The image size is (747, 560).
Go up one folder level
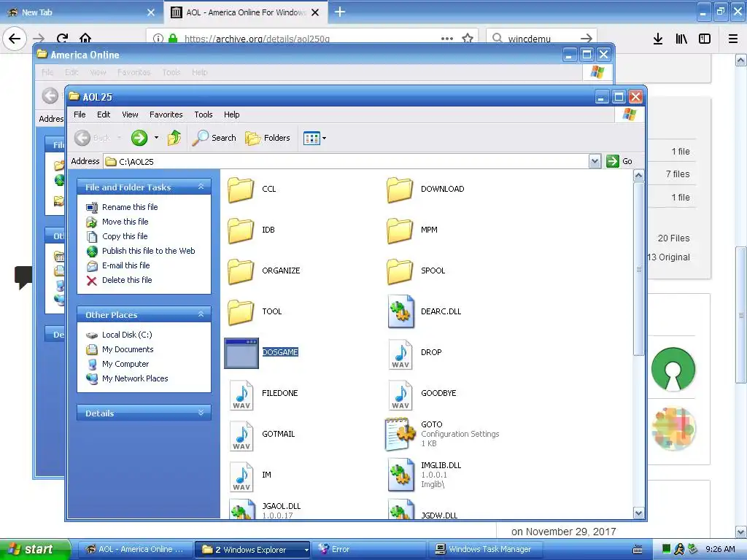point(174,138)
